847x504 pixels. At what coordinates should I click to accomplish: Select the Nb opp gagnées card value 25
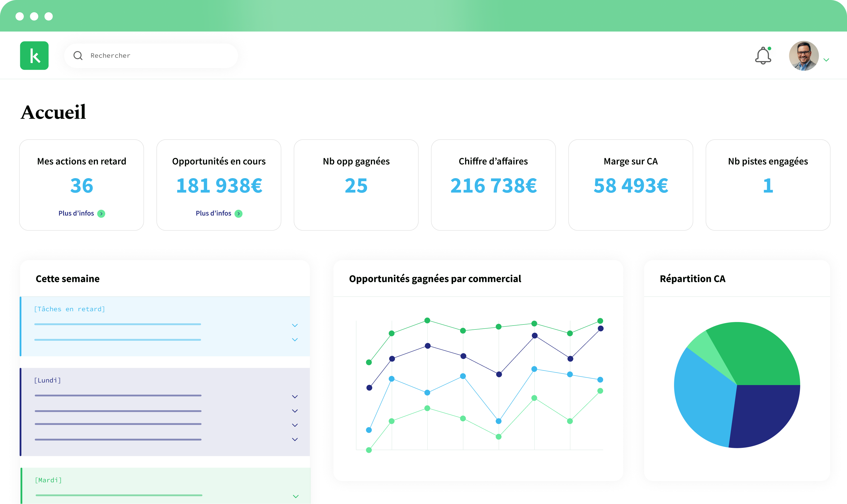[356, 186]
